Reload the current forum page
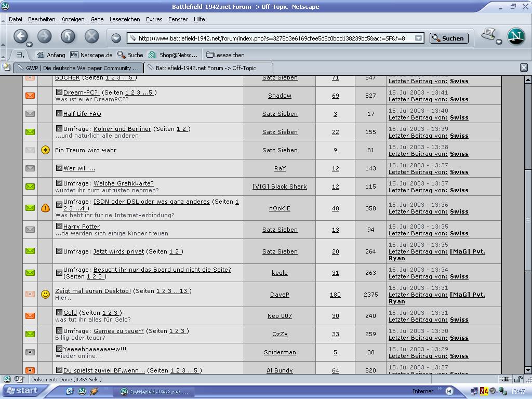 (x=68, y=36)
